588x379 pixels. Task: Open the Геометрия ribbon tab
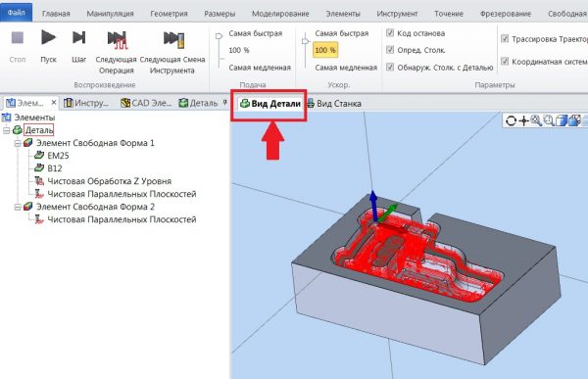(169, 14)
